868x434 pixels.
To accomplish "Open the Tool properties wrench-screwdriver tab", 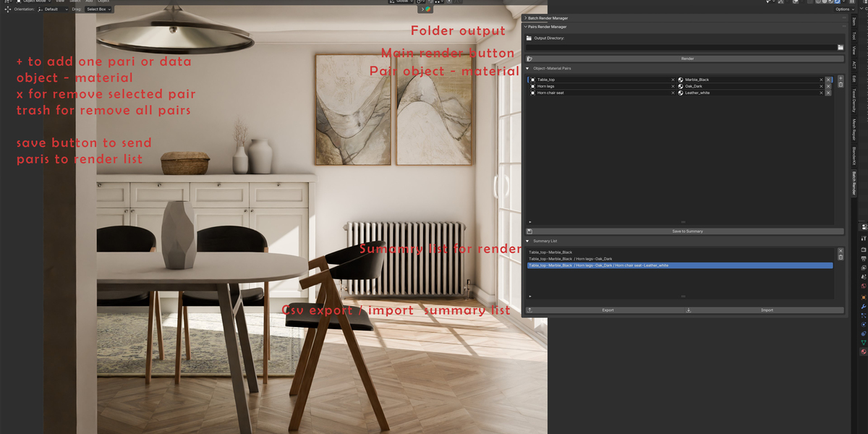I will (x=863, y=238).
